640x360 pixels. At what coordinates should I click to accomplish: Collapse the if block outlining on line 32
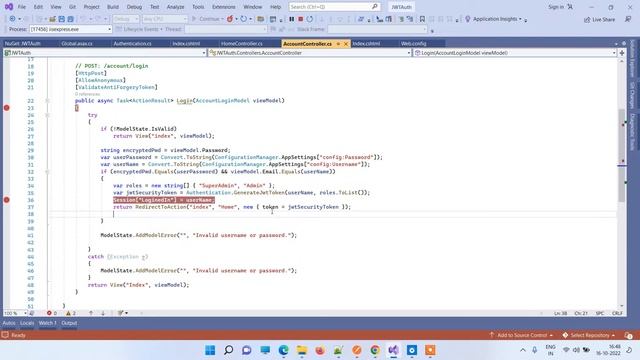coord(47,172)
